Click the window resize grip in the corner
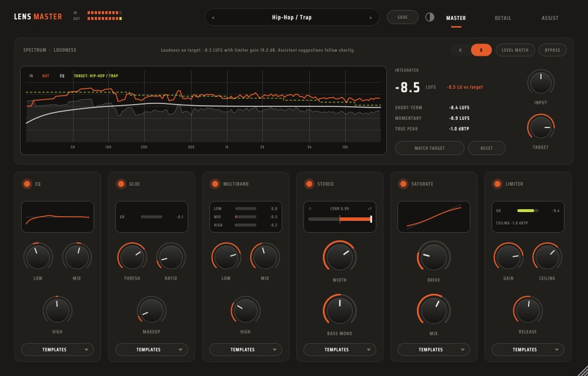 click(x=582, y=370)
